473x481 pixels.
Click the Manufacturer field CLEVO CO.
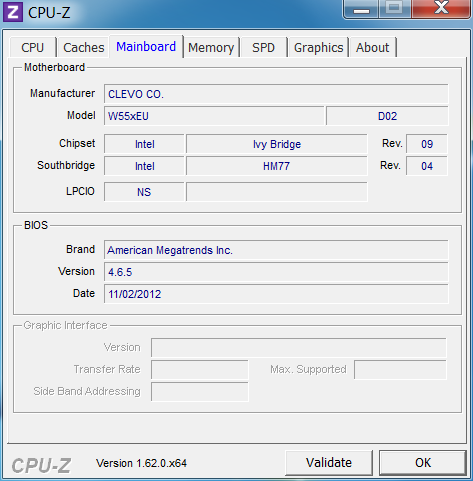(276, 94)
